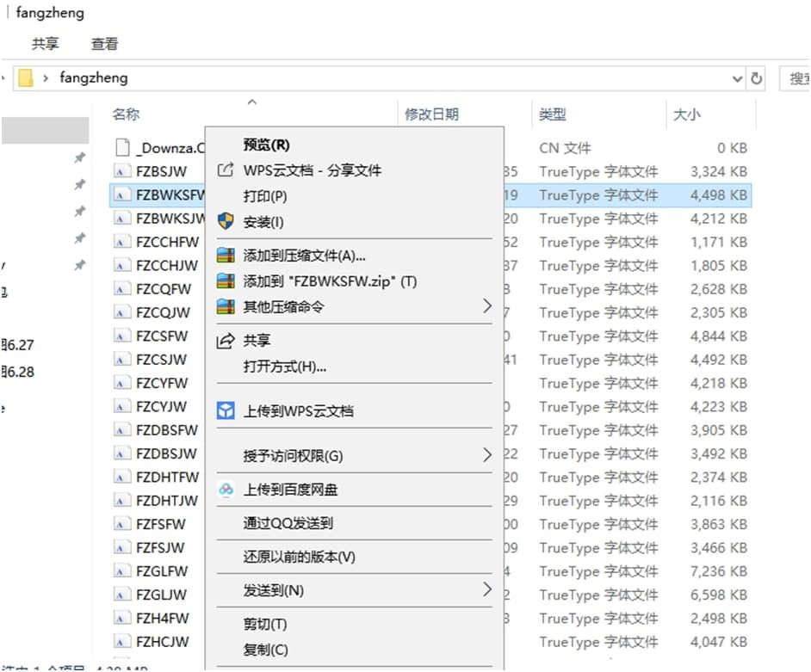Expand the 授予访问权限(G) submenu
The image size is (811, 672).
click(486, 455)
